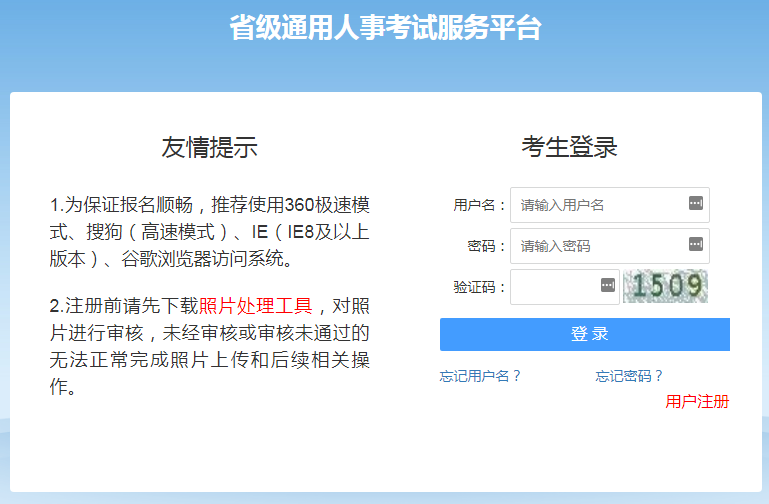The width and height of the screenshot is (769, 504).
Task: Click the autofill icon in the username field
Action: pyautogui.click(x=696, y=204)
